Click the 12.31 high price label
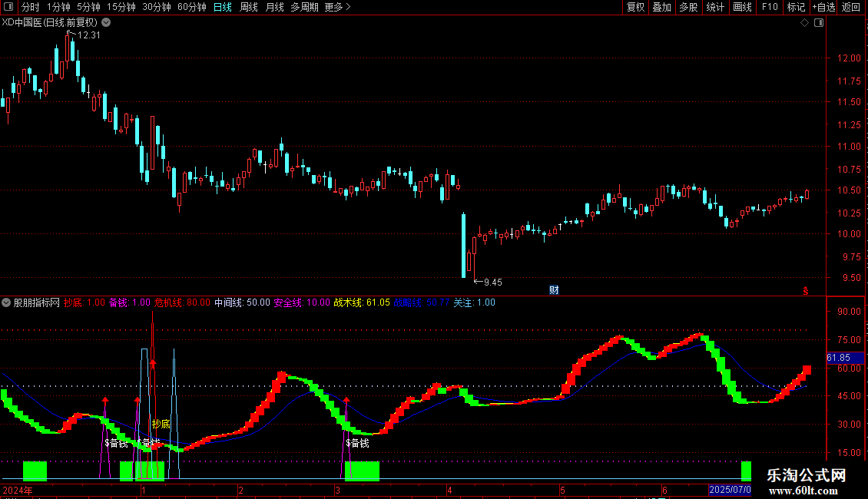Screen dimensions: 868x499 click(x=88, y=35)
